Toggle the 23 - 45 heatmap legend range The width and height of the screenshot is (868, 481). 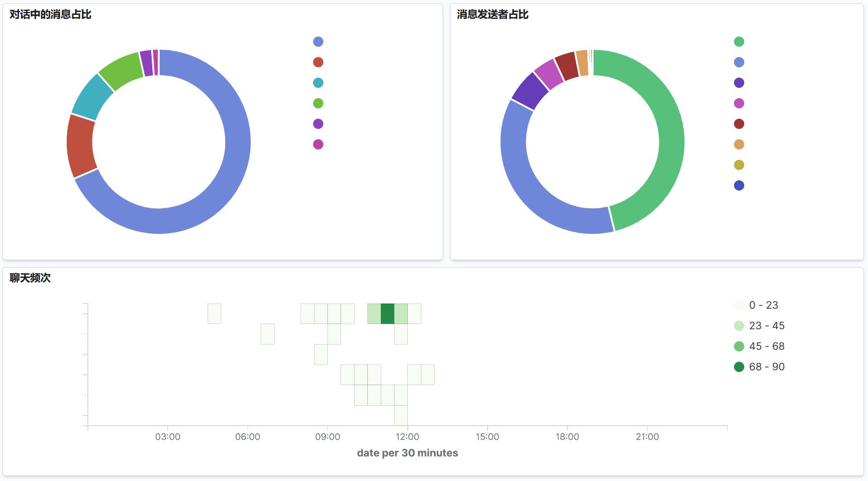pos(766,326)
